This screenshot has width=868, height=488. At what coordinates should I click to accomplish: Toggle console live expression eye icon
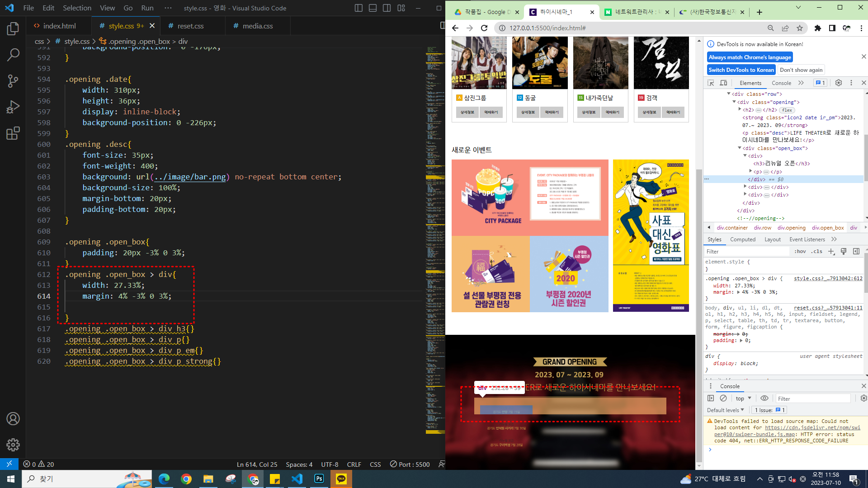(764, 398)
